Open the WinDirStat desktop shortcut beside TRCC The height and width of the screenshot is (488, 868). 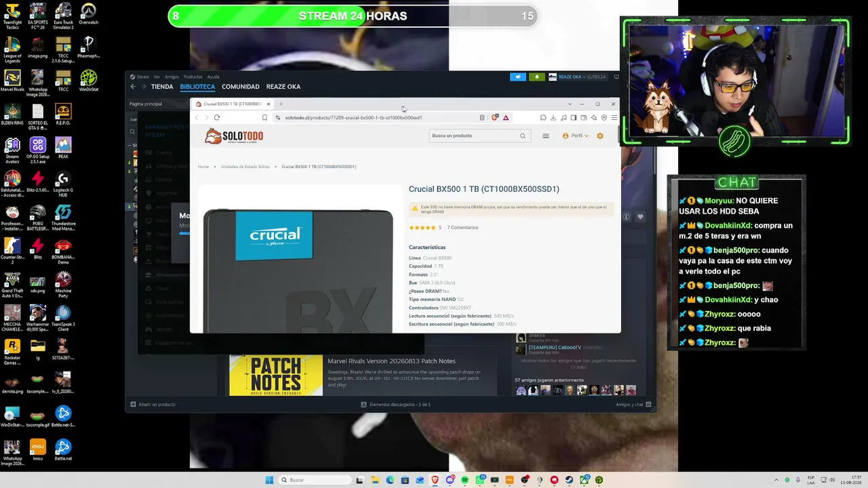tap(88, 81)
